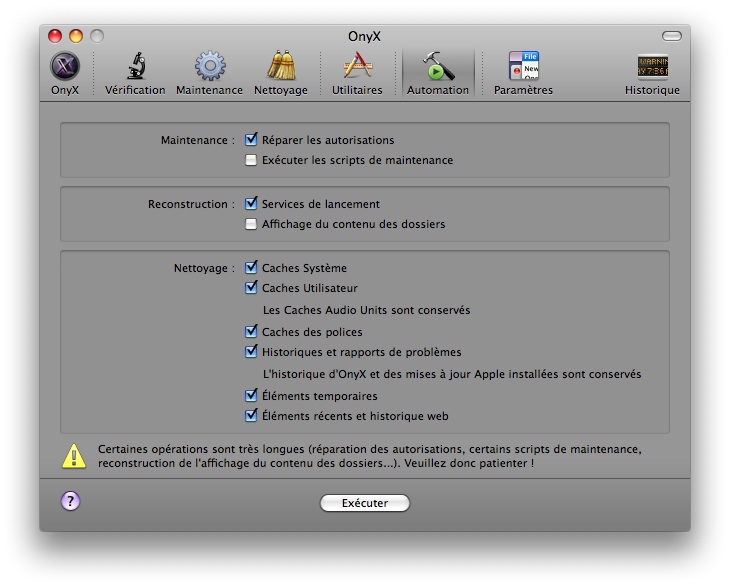Uncheck Caches Utilisateur option
The width and height of the screenshot is (730, 586).
[x=251, y=288]
